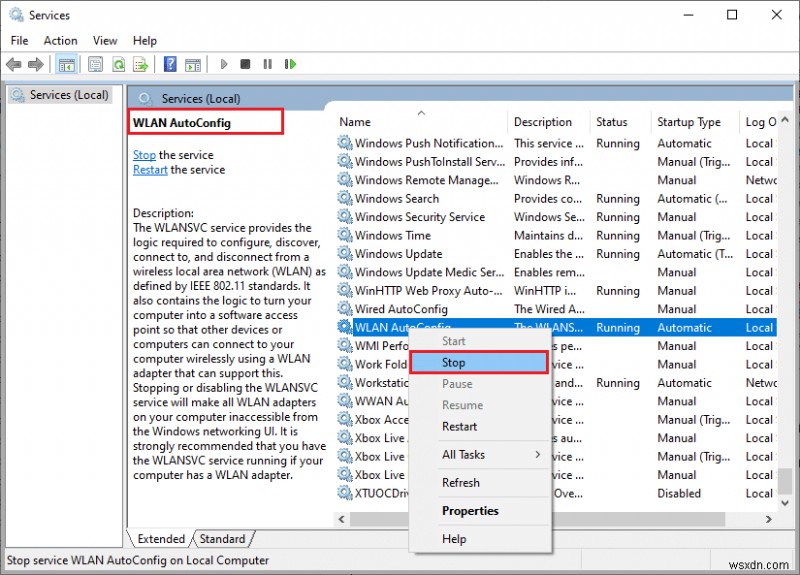Viewport: 800px width, 575px height.
Task: Click the Export List toolbar icon
Action: (142, 64)
